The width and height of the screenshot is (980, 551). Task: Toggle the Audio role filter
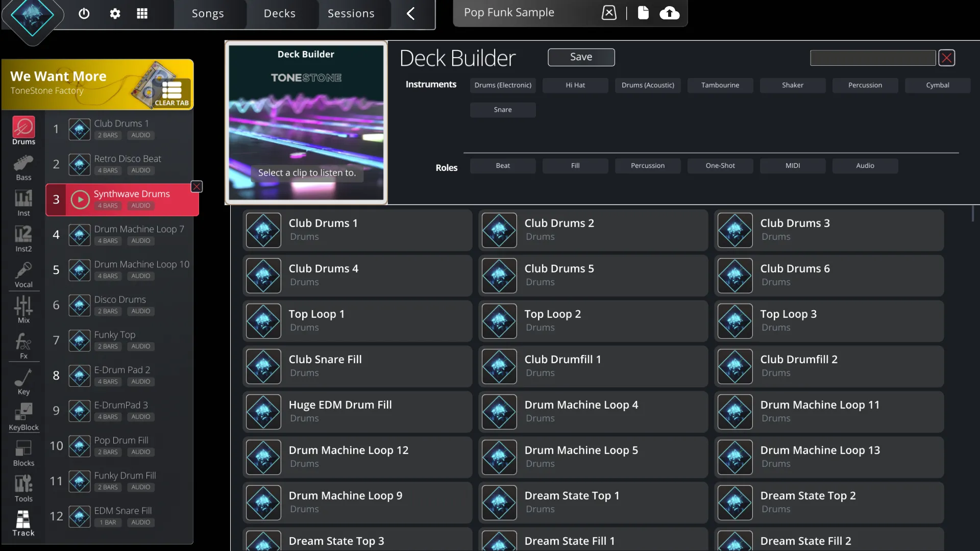(x=865, y=166)
